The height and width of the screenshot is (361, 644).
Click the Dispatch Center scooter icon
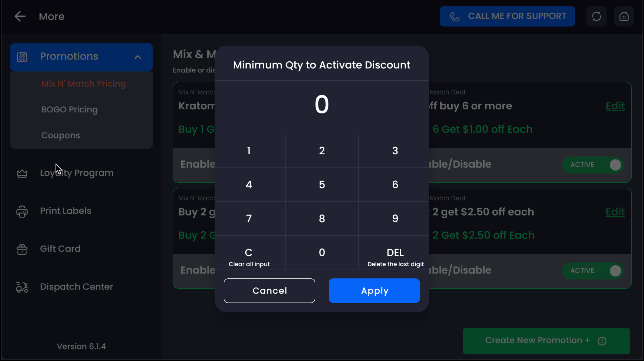tap(22, 287)
